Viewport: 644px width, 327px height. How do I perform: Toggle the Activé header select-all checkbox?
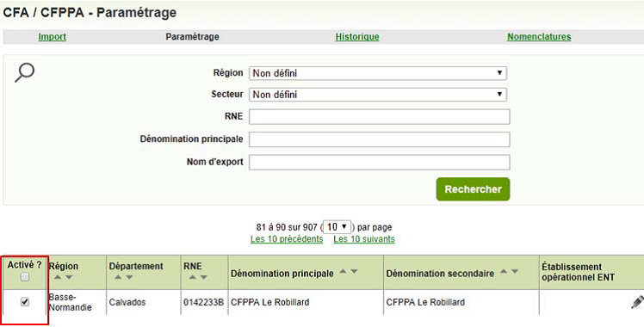[25, 277]
